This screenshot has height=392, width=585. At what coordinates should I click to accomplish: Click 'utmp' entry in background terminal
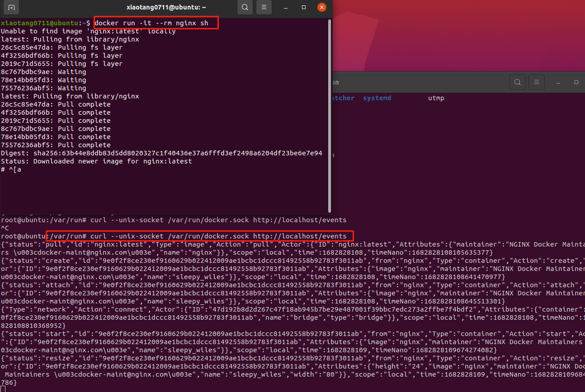[436, 98]
